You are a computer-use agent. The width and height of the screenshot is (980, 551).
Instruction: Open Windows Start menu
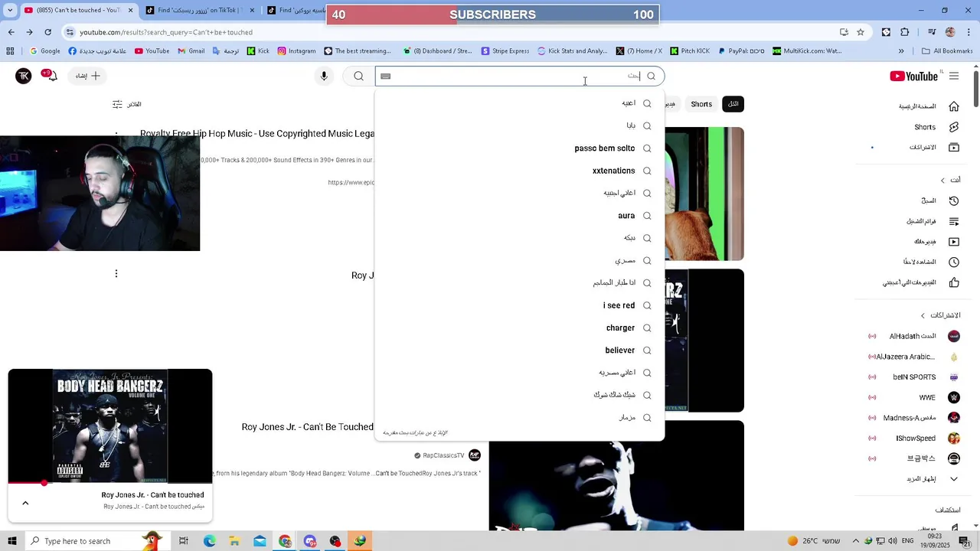tap(11, 541)
